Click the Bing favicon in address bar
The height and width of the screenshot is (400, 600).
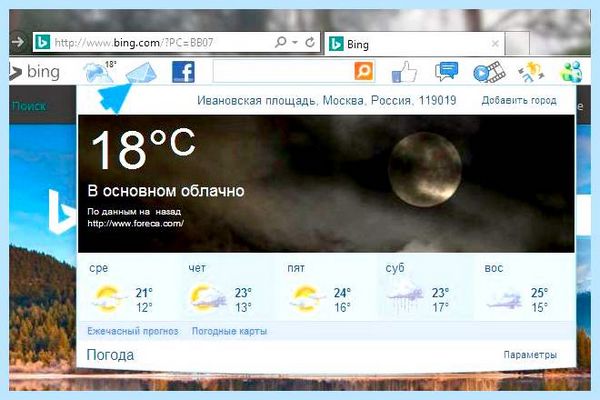point(42,42)
